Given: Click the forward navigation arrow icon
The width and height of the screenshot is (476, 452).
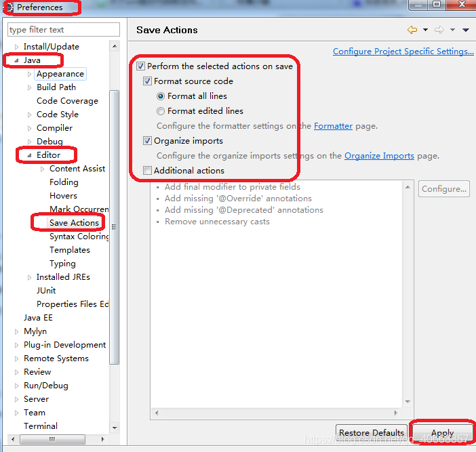Looking at the screenshot, I should (x=439, y=30).
